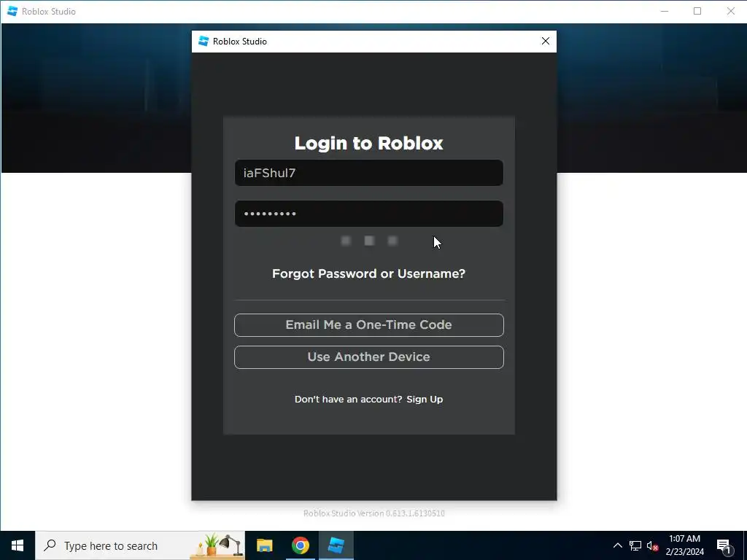Follow the Sign Up link
The width and height of the screenshot is (747, 560).
[425, 399]
